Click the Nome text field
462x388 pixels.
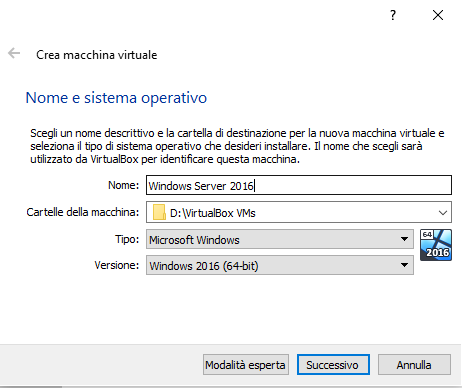[299, 185]
